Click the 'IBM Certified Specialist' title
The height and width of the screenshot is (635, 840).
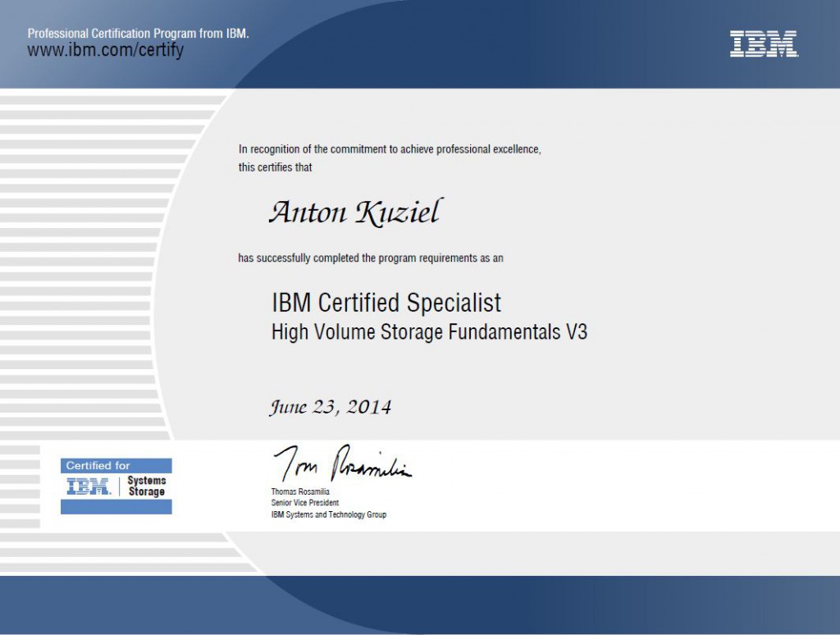tap(386, 303)
